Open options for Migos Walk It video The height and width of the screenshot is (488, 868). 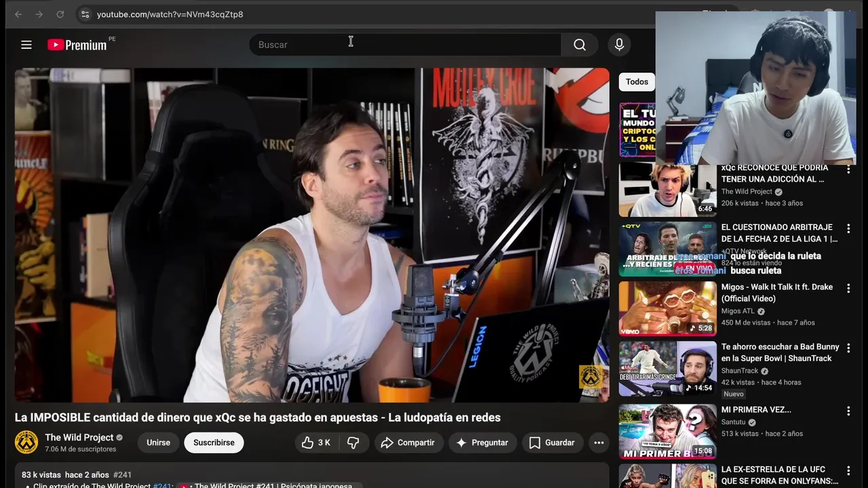coord(848,289)
